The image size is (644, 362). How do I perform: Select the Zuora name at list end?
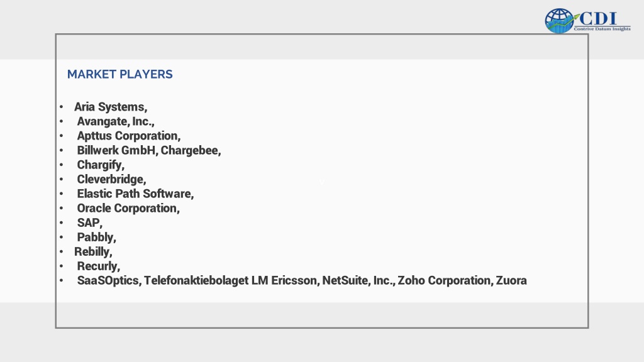[511, 280]
